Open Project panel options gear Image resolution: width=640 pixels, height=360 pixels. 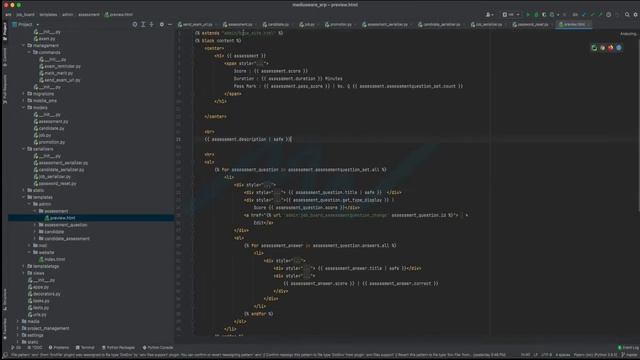pyautogui.click(x=162, y=24)
